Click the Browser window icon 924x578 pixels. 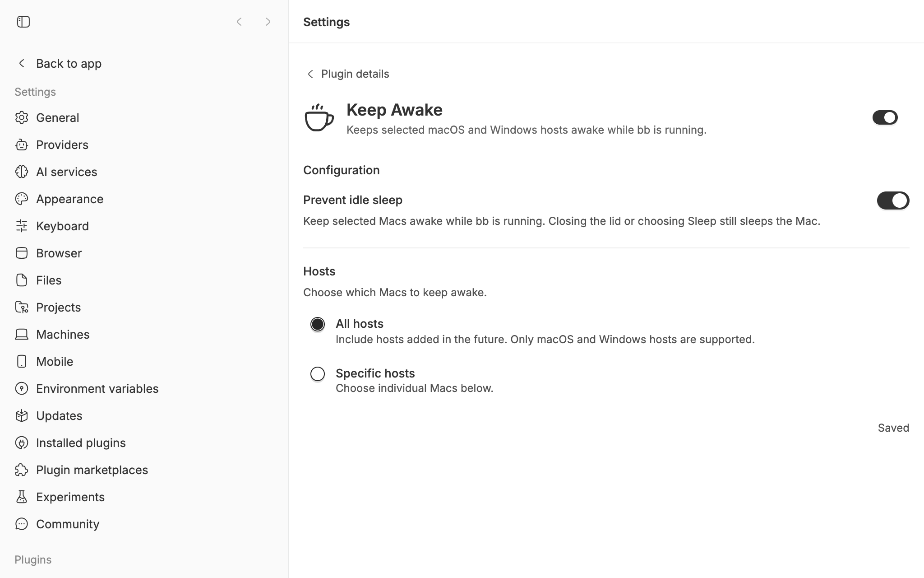click(x=22, y=253)
